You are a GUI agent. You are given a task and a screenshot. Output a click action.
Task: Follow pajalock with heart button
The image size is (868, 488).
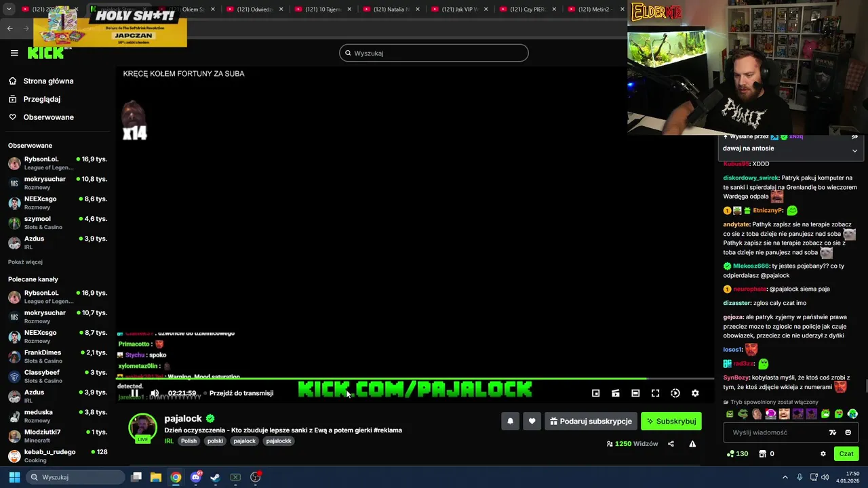point(532,421)
